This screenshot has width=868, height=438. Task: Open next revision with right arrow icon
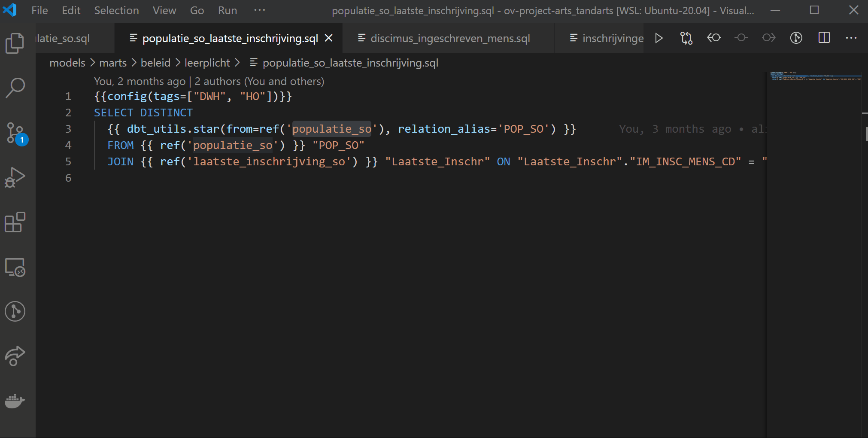(769, 38)
